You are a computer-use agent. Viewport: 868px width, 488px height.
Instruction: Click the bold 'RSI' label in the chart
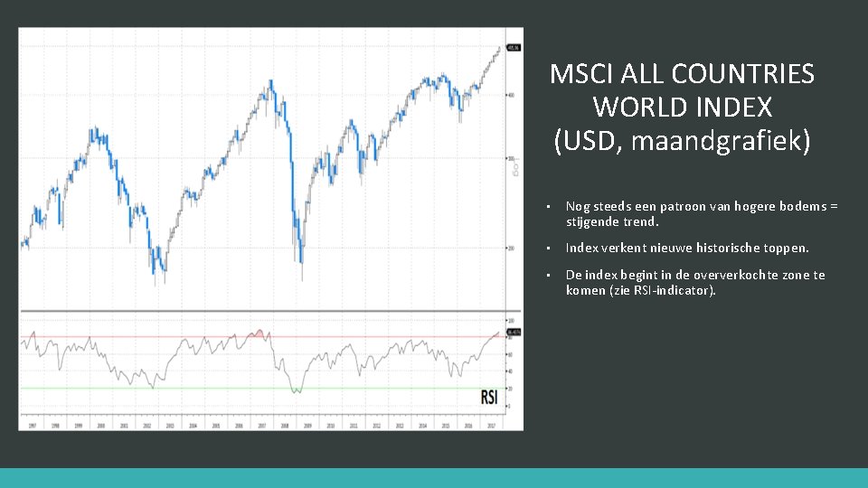(x=489, y=398)
